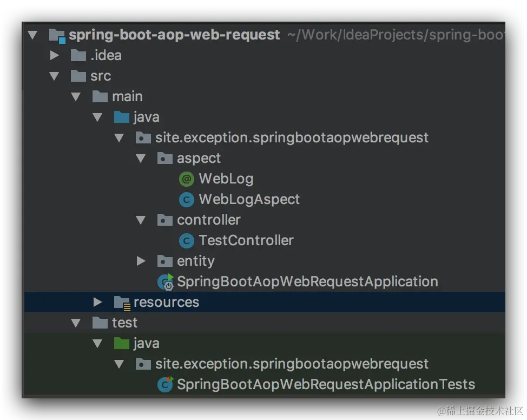Click the test folder icon
This screenshot has width=527, height=420.
tap(100, 323)
